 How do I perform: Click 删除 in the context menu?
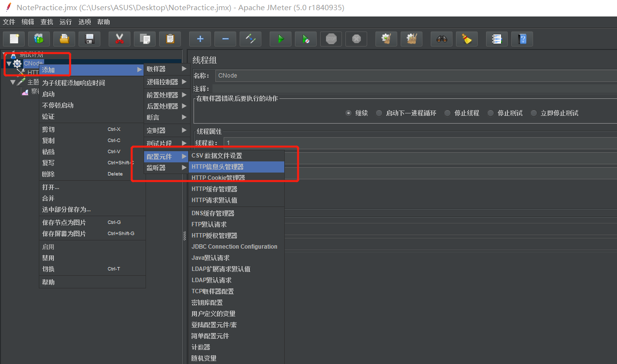pyautogui.click(x=92, y=174)
